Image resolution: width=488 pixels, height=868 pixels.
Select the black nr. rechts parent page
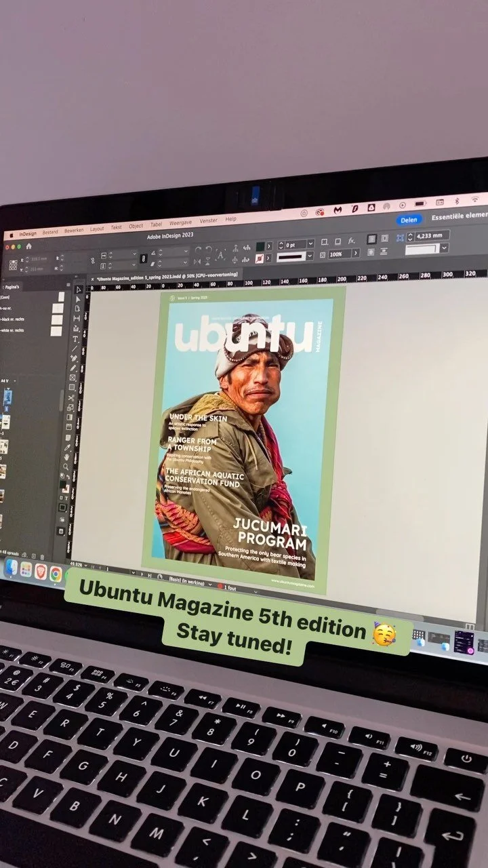[x=33, y=319]
